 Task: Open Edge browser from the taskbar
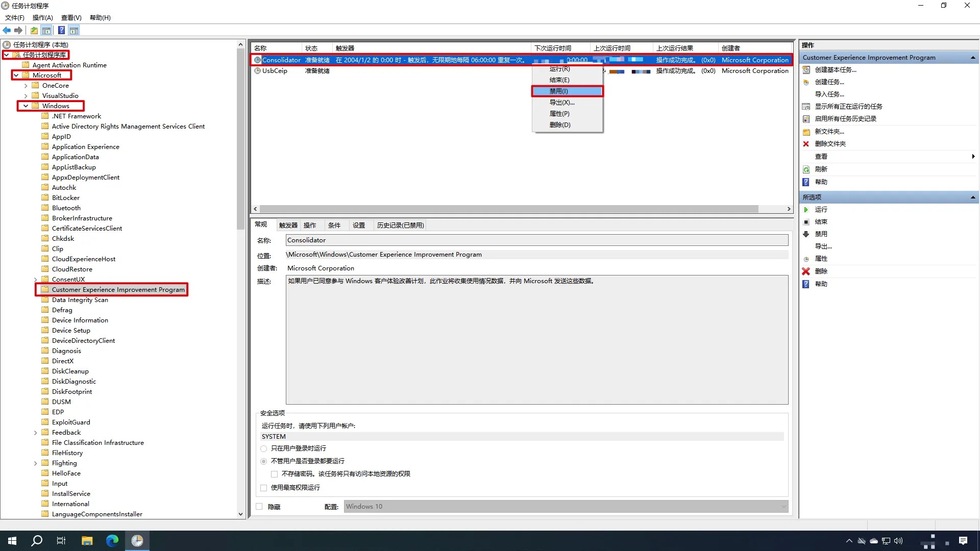click(x=112, y=541)
